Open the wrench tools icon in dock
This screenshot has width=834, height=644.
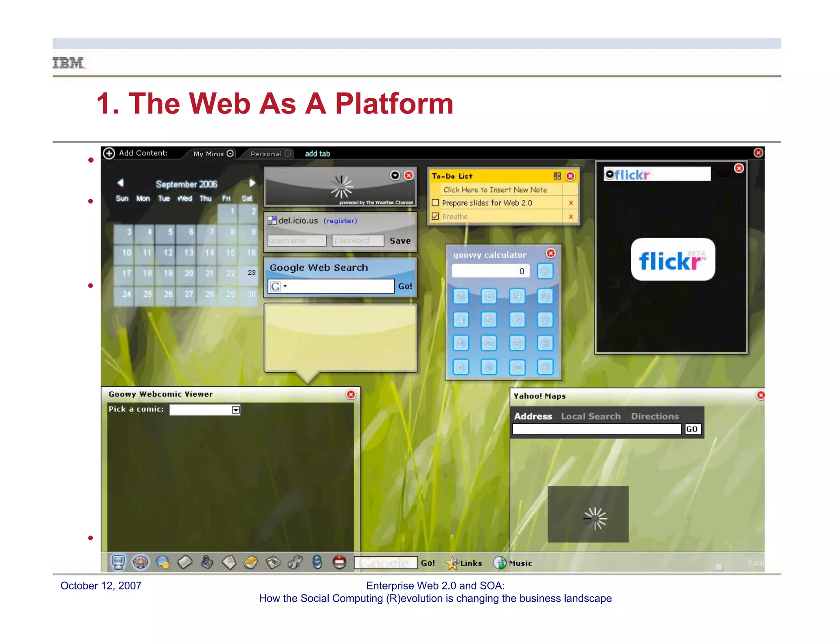click(x=295, y=563)
